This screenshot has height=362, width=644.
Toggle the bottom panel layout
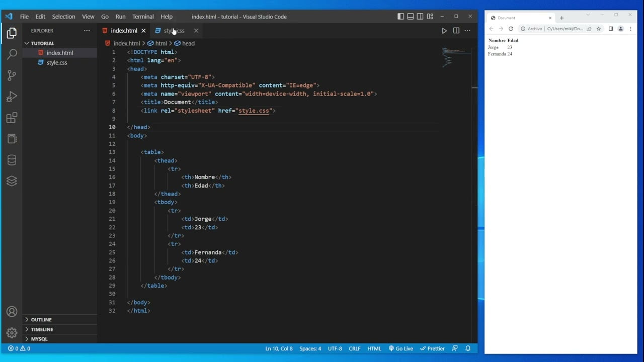click(x=411, y=17)
